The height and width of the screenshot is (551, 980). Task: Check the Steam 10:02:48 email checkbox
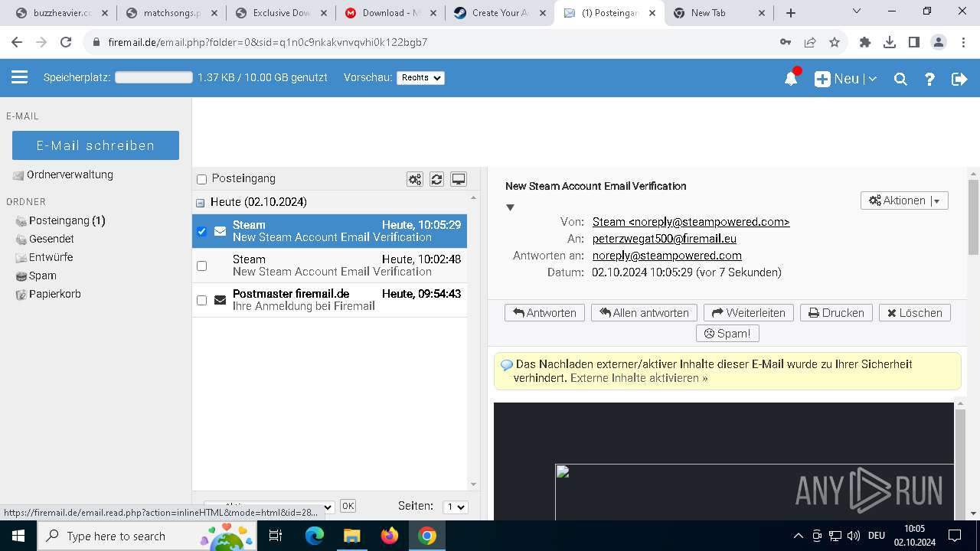coord(202,266)
